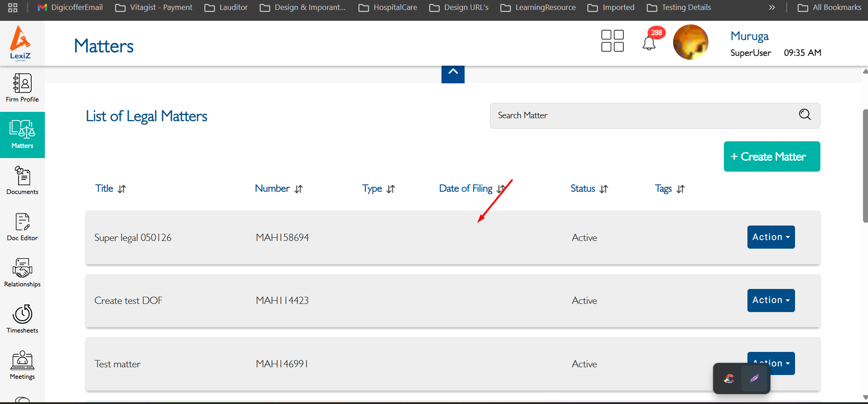Click into the Search Matter field

(644, 115)
